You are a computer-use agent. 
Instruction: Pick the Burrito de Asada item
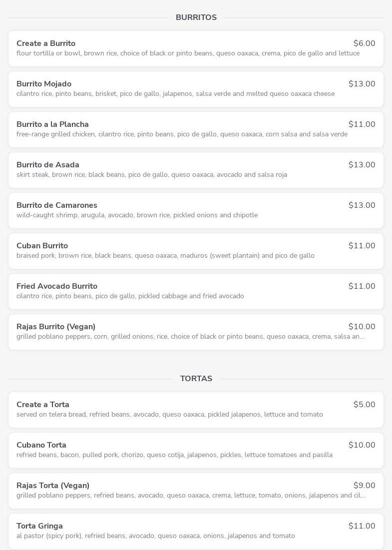(x=48, y=165)
